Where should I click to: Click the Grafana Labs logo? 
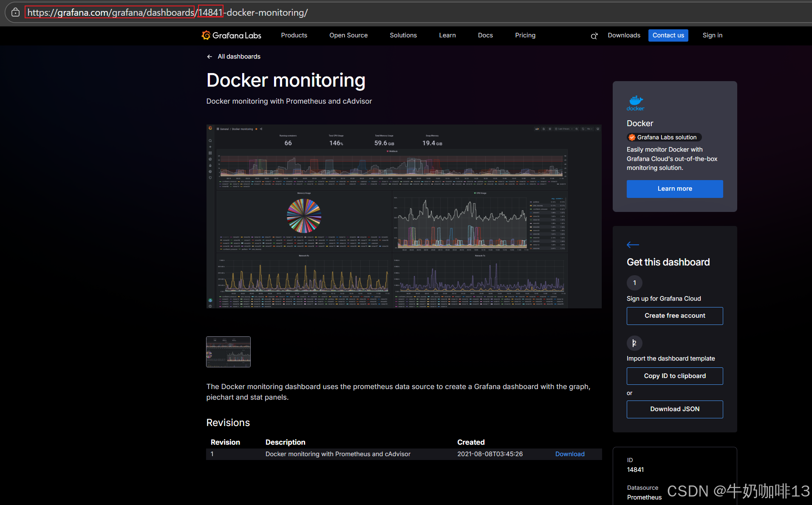[232, 35]
